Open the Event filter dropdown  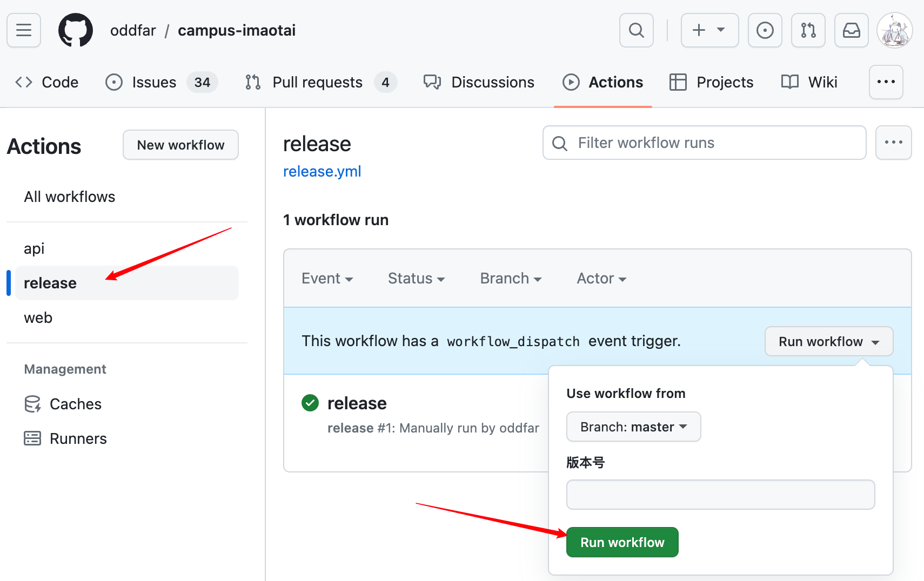coord(327,279)
